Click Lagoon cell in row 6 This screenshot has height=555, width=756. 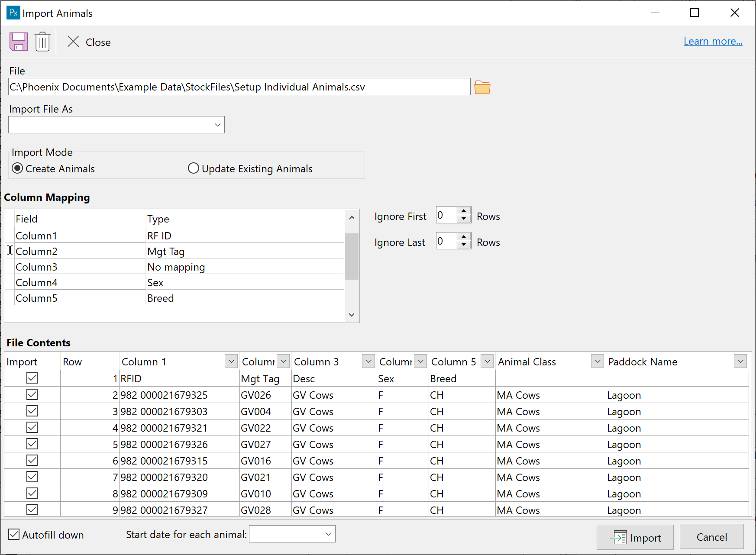pyautogui.click(x=677, y=461)
